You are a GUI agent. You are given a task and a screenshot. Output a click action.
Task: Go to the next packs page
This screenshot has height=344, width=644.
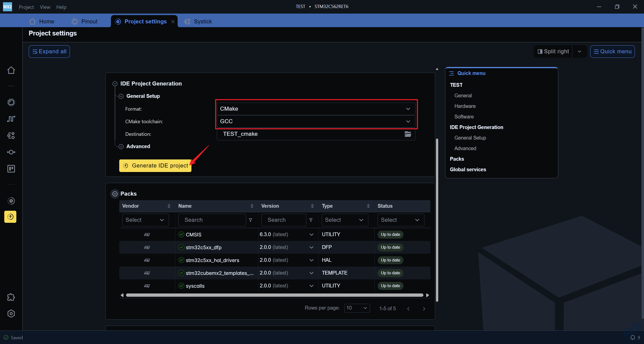tap(424, 309)
